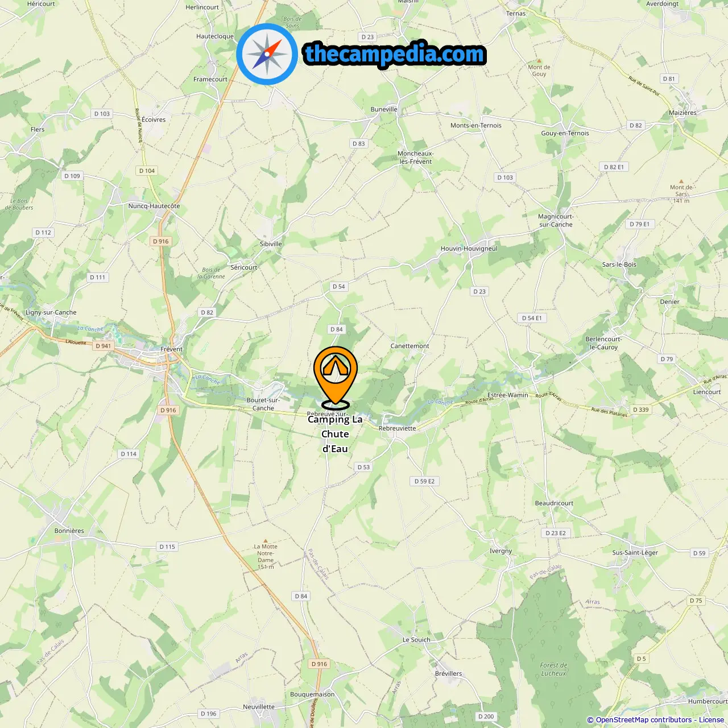Image resolution: width=728 pixels, height=728 pixels.
Task: Select the Estrée-Wamin village label
Action: tap(508, 395)
